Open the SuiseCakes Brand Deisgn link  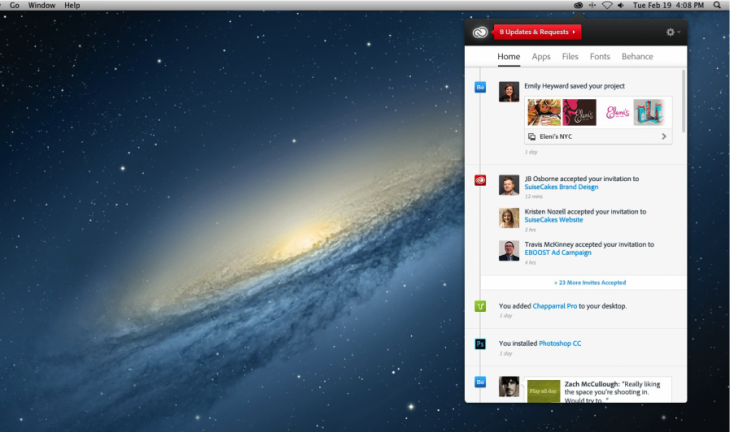coord(561,187)
